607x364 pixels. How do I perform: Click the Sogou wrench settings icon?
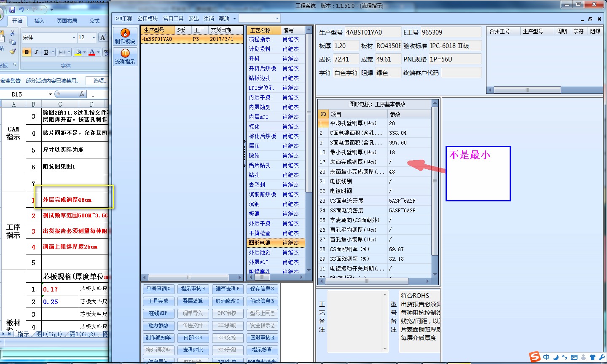coord(602,357)
